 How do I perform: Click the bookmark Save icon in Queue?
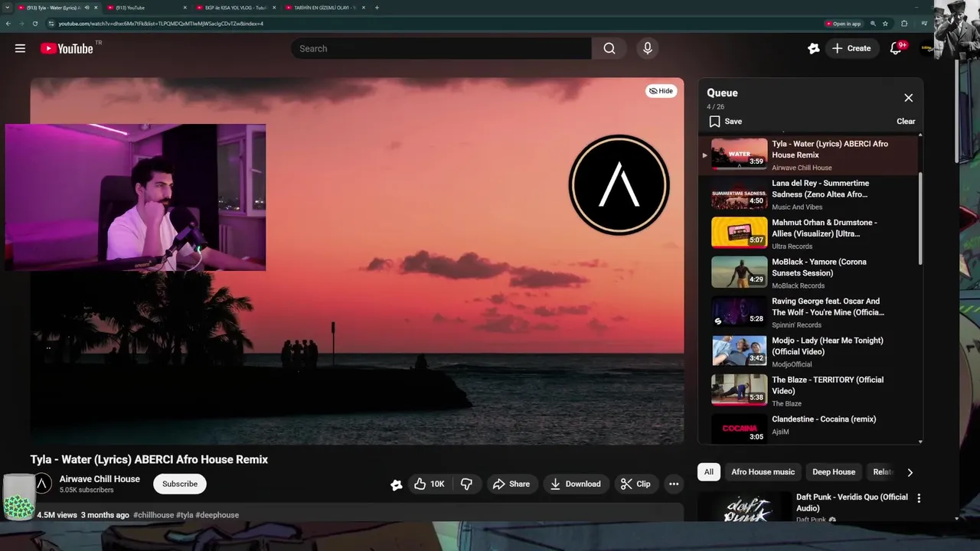point(714,121)
